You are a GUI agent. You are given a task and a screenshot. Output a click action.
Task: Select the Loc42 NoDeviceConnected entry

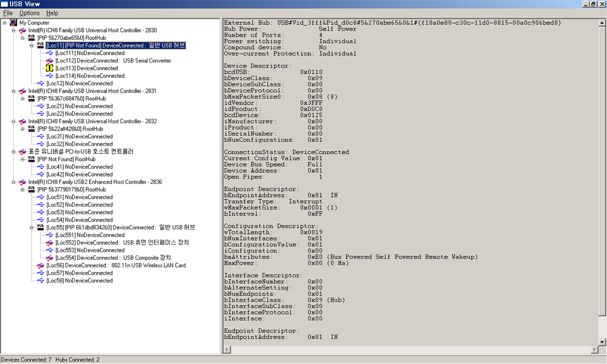pyautogui.click(x=79, y=175)
